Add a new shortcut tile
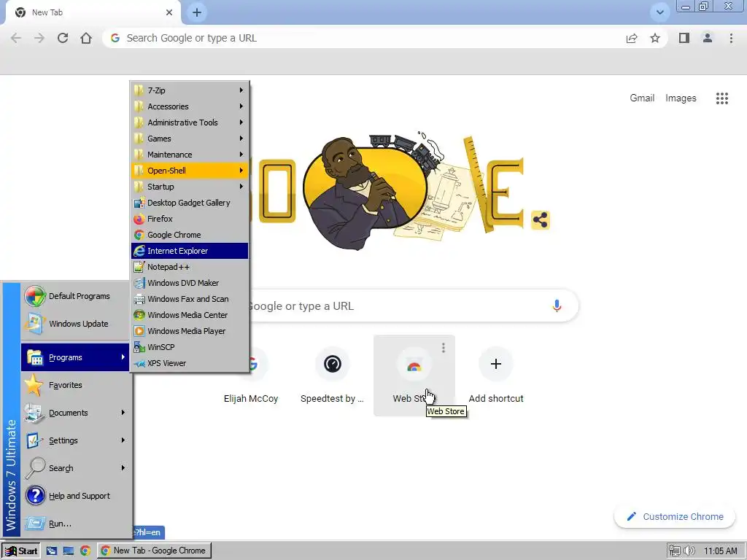Viewport: 747px width, 560px height. [495, 376]
